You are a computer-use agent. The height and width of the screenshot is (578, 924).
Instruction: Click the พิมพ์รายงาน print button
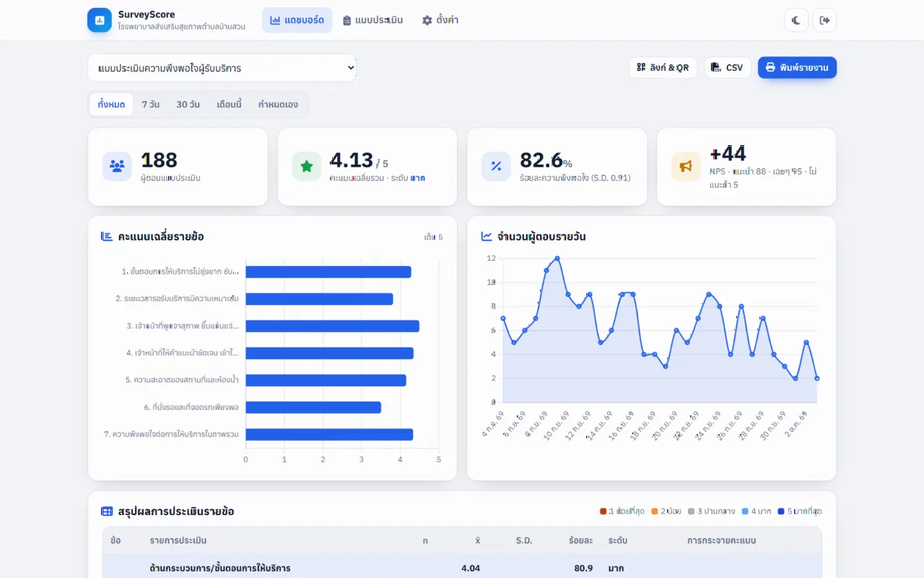click(x=797, y=67)
